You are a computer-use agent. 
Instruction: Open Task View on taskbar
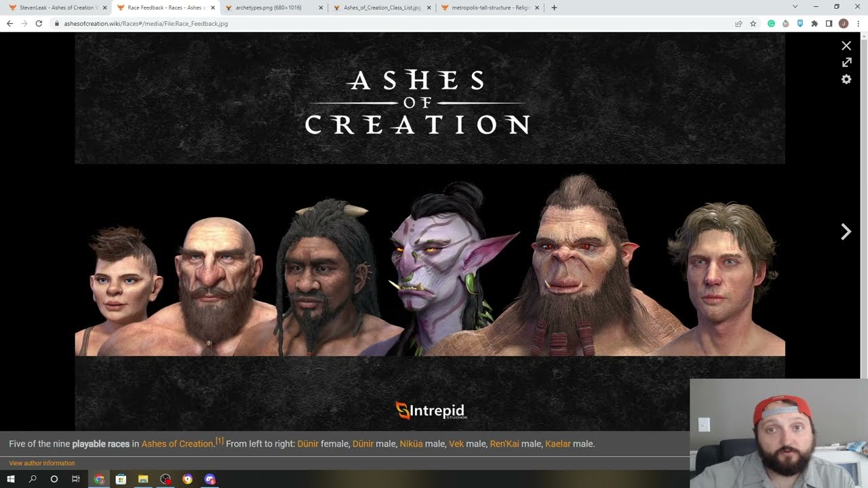coord(76,479)
